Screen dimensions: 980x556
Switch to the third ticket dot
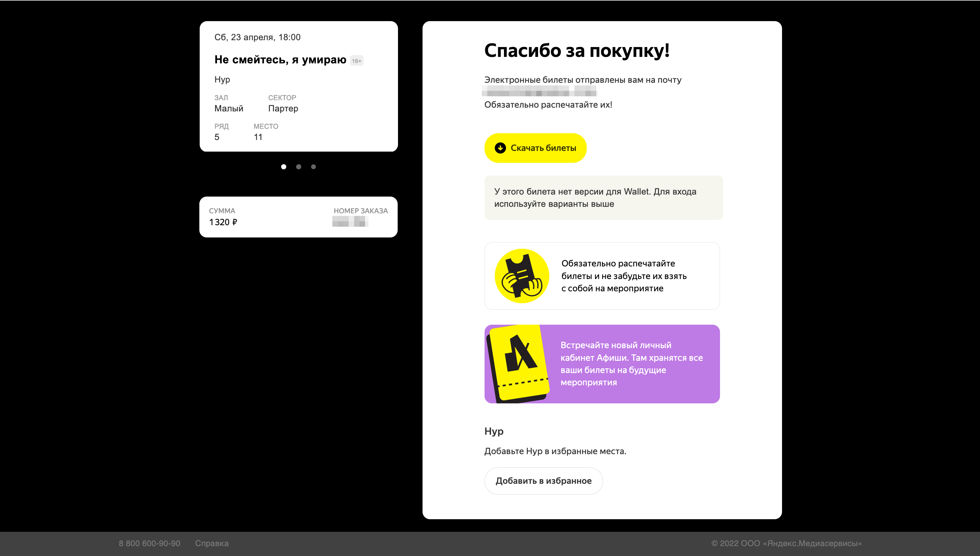tap(313, 167)
